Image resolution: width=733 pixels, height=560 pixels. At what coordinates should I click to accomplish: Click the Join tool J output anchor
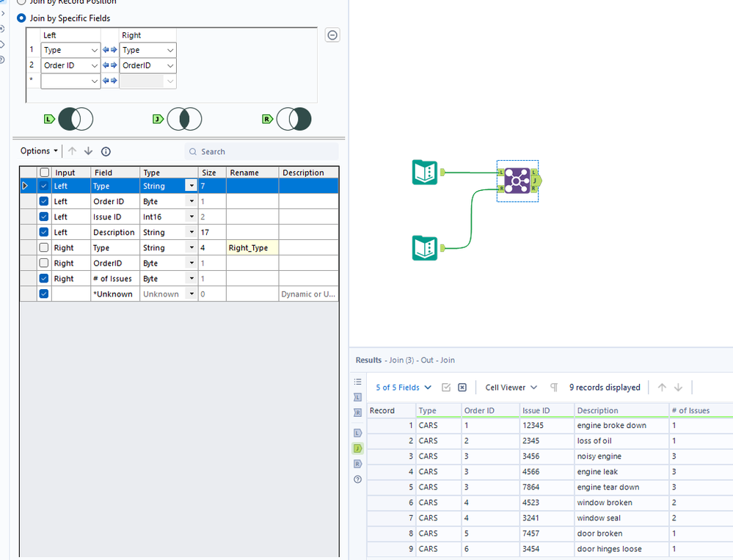[536, 181]
